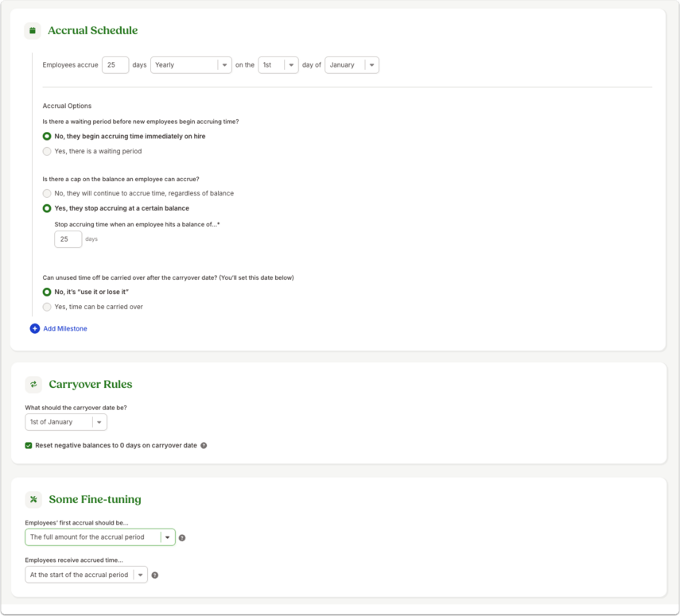Viewport: 680px width, 616px height.
Task: Click the Carryover Rules refresh icon
Action: click(x=33, y=385)
